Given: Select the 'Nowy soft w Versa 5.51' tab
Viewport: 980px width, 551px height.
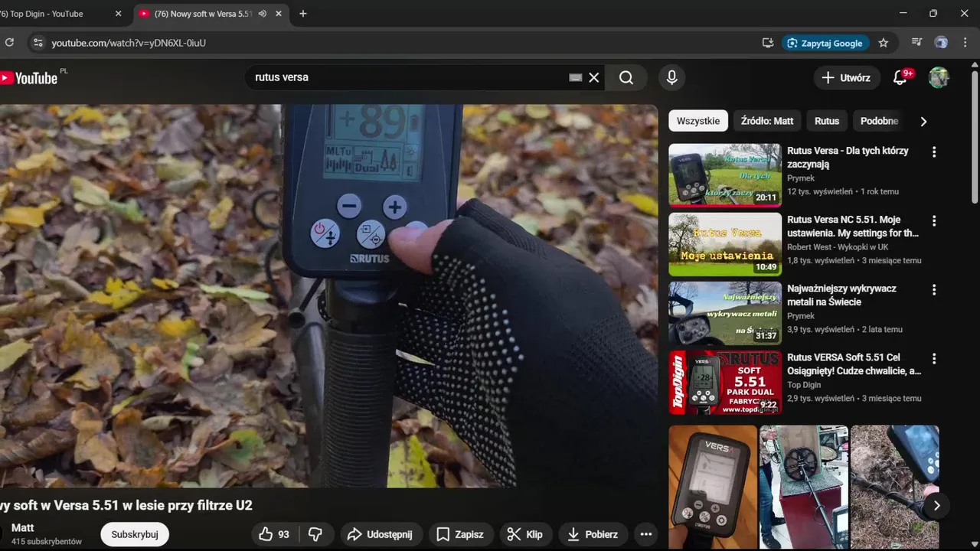Looking at the screenshot, I should pos(211,14).
